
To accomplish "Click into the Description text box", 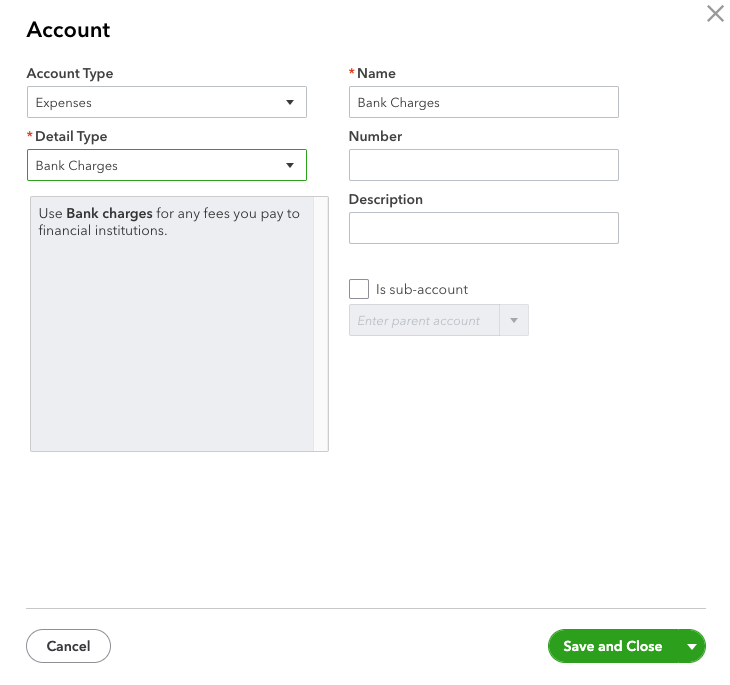I will (483, 228).
